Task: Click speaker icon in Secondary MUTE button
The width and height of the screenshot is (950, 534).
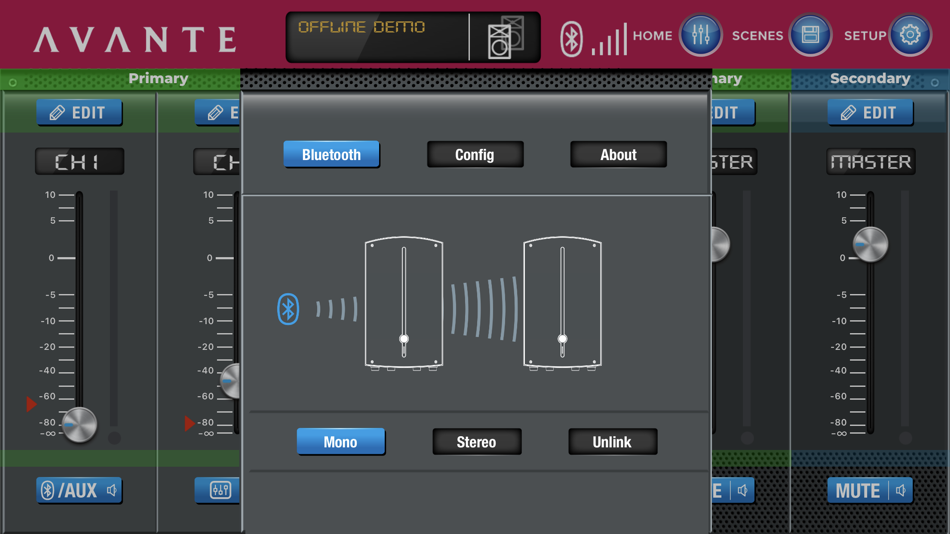Action: [900, 490]
